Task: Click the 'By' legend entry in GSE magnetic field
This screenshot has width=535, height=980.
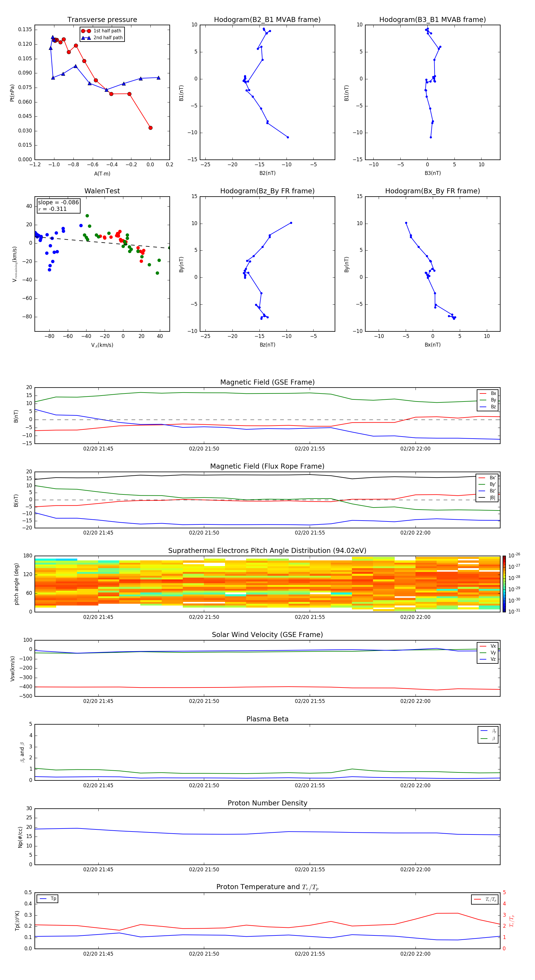Action: point(488,400)
